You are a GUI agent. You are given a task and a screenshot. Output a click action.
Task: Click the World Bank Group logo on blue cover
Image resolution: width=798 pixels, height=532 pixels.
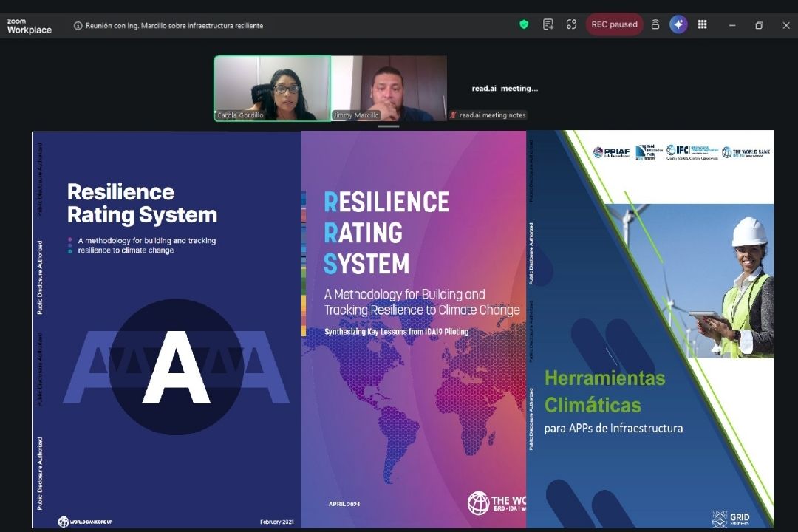click(85, 522)
